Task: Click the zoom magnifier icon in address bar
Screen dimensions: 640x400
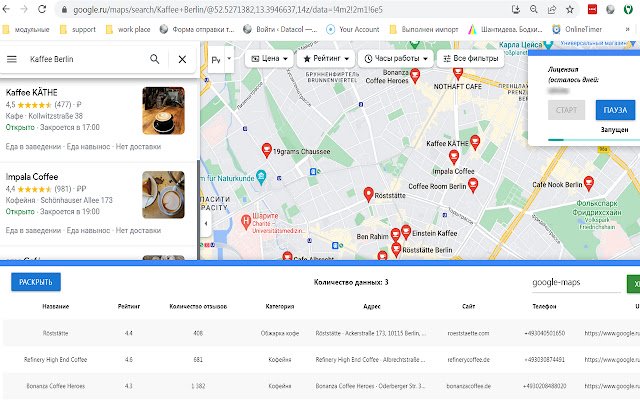Action: coord(533,9)
